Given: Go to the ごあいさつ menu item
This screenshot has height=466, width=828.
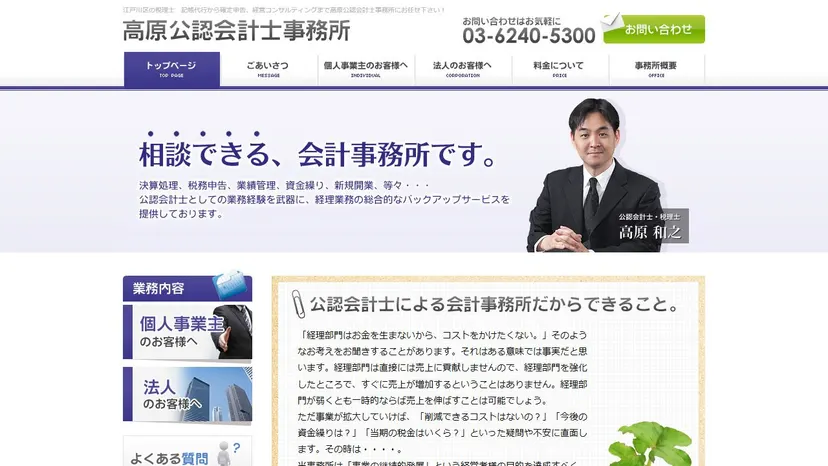Looking at the screenshot, I should click(x=268, y=69).
